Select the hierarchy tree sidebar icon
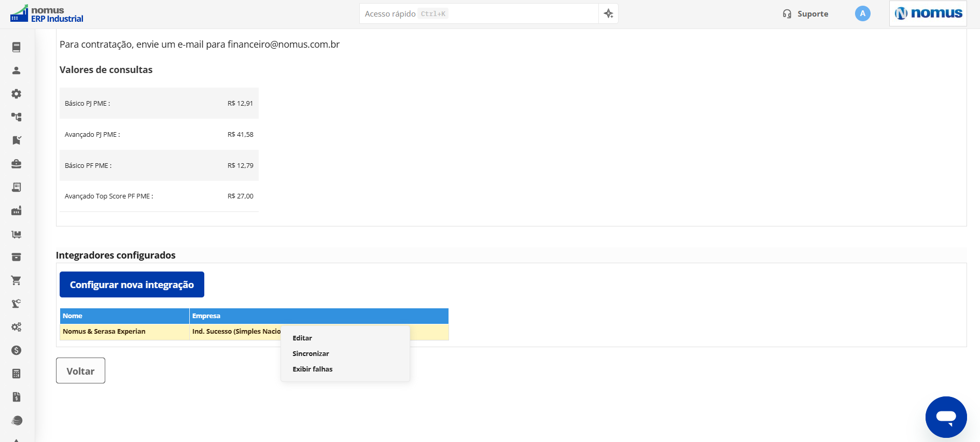Viewport: 980px width, 442px height. click(17, 117)
